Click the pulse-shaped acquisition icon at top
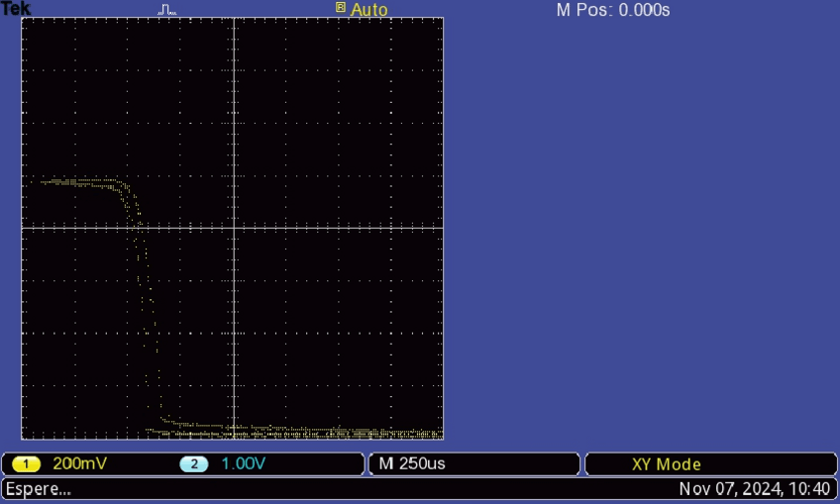840x504 pixels. 167,10
